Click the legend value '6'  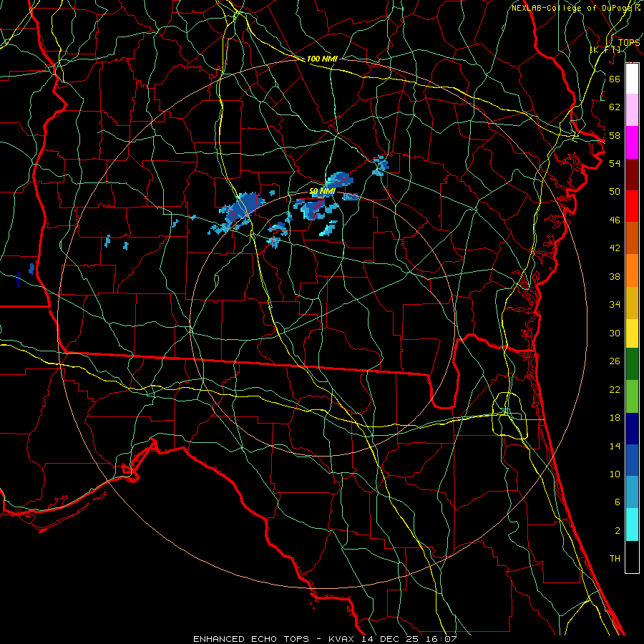pos(618,502)
